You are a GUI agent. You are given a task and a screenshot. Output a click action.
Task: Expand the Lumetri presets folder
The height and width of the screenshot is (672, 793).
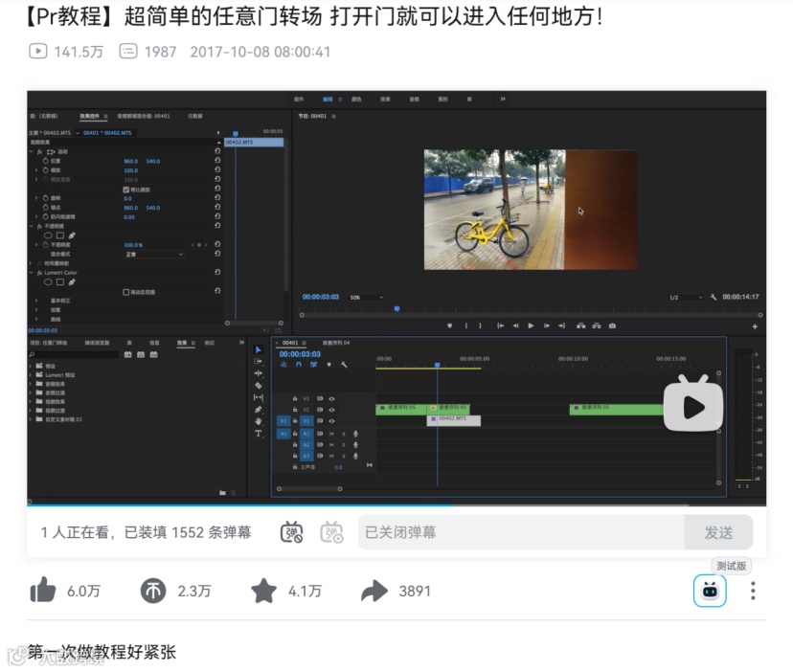point(31,375)
